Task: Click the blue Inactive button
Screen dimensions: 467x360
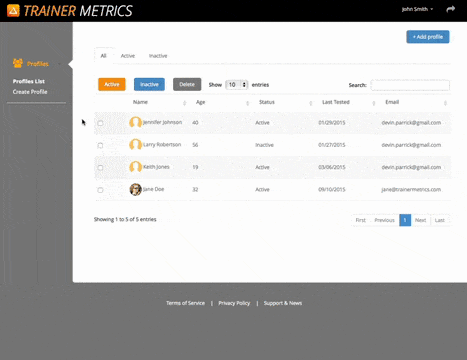Action: [149, 84]
